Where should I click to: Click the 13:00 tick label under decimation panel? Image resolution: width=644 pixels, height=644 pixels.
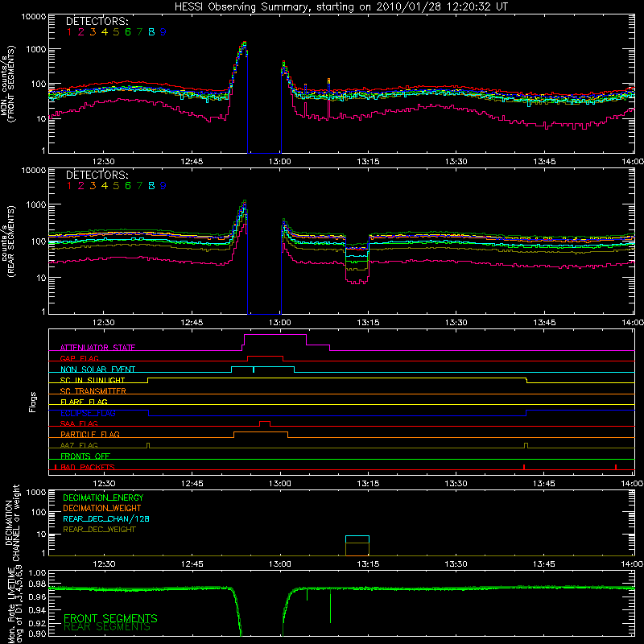[280, 564]
